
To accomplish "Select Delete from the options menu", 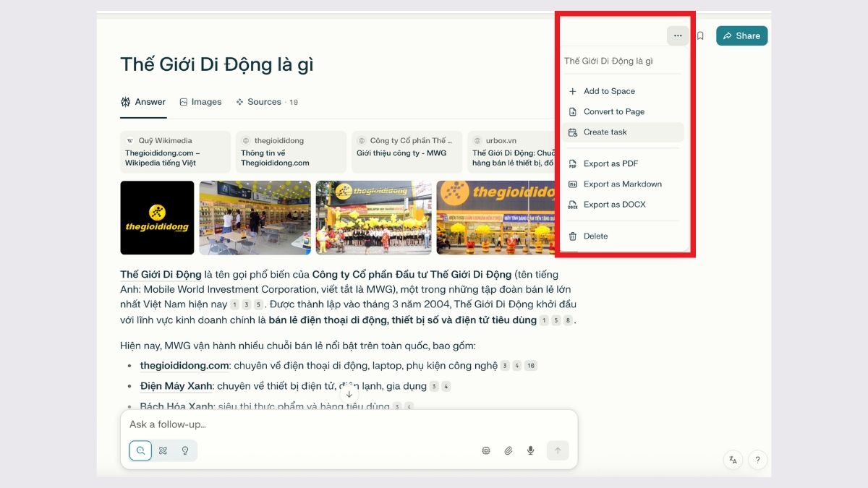I will point(596,236).
